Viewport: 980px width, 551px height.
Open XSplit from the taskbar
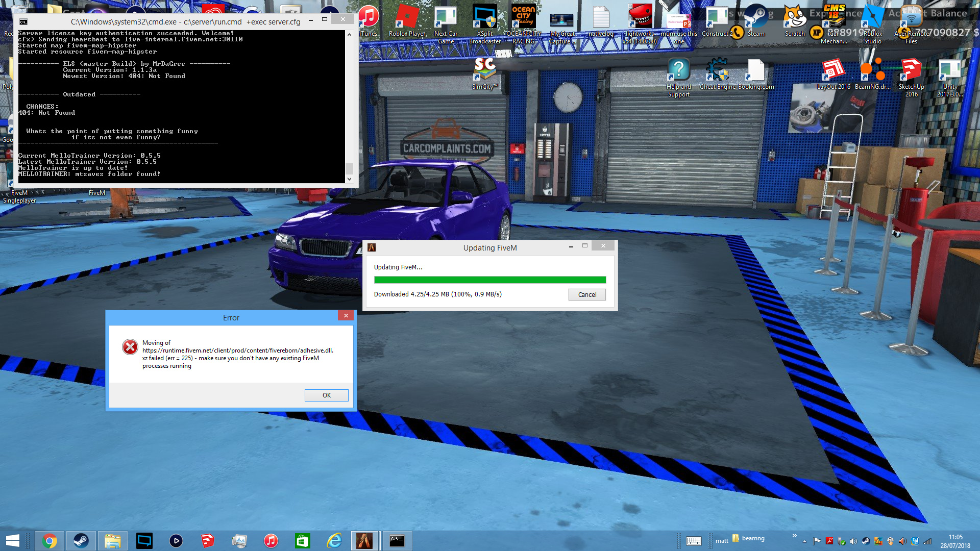[144, 541]
